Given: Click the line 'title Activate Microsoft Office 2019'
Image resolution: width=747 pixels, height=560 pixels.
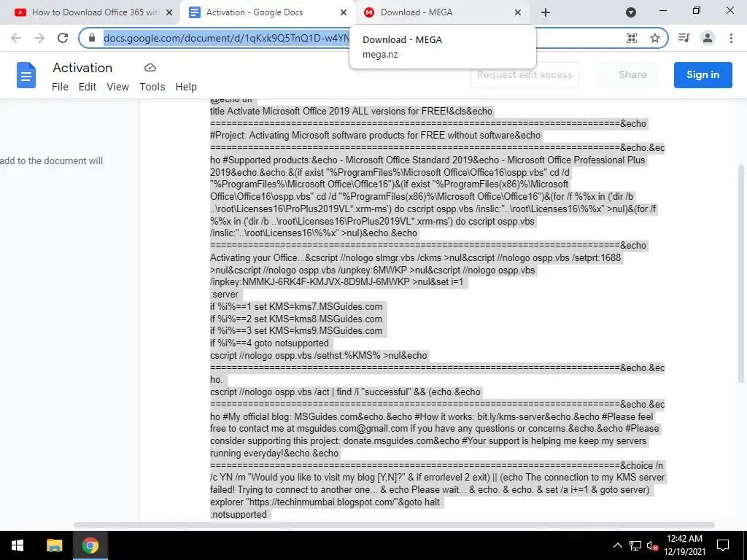Looking at the screenshot, I should 351,111.
